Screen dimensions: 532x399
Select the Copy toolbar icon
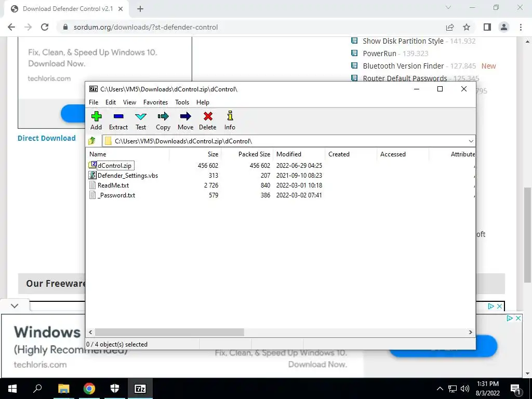pyautogui.click(x=163, y=116)
